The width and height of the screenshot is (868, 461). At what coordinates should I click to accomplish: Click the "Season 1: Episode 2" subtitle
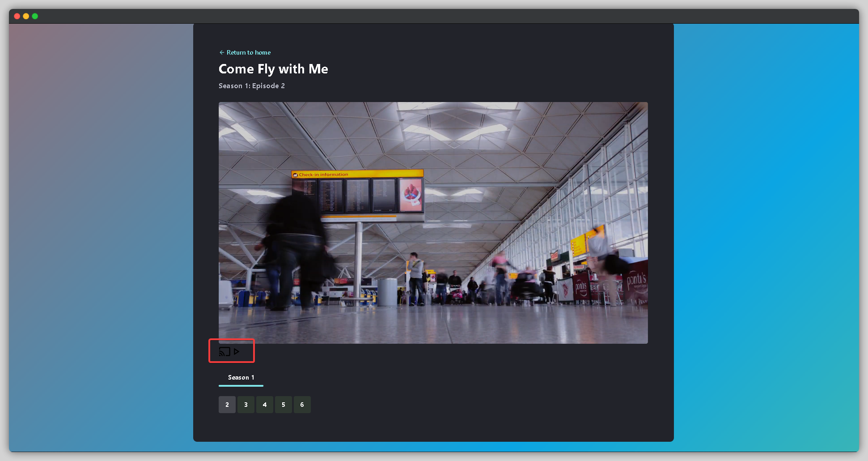pyautogui.click(x=252, y=86)
